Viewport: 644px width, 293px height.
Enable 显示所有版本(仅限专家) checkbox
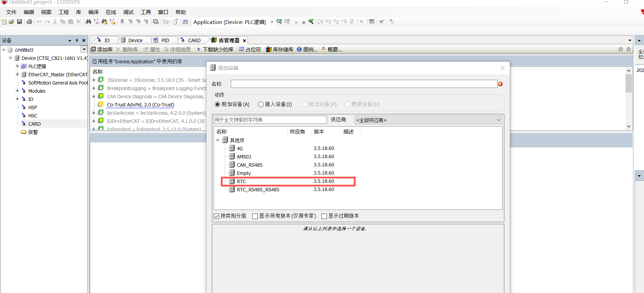pos(255,216)
